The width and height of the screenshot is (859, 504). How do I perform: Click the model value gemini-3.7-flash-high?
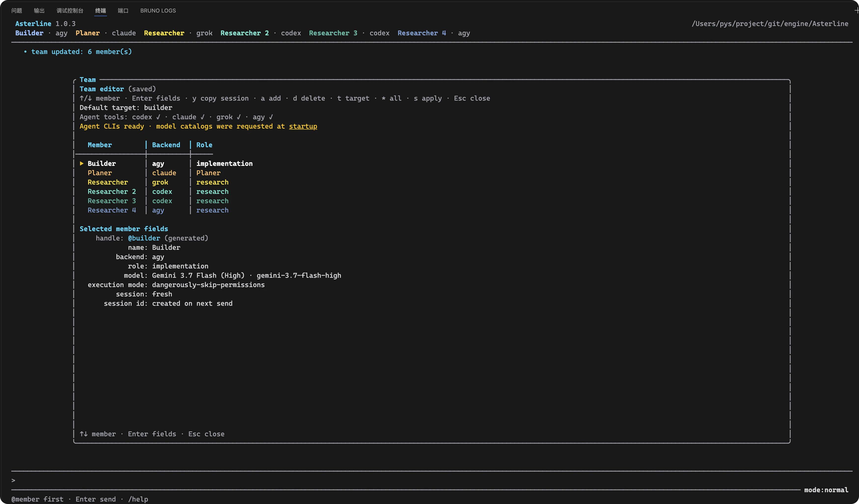[x=299, y=276]
